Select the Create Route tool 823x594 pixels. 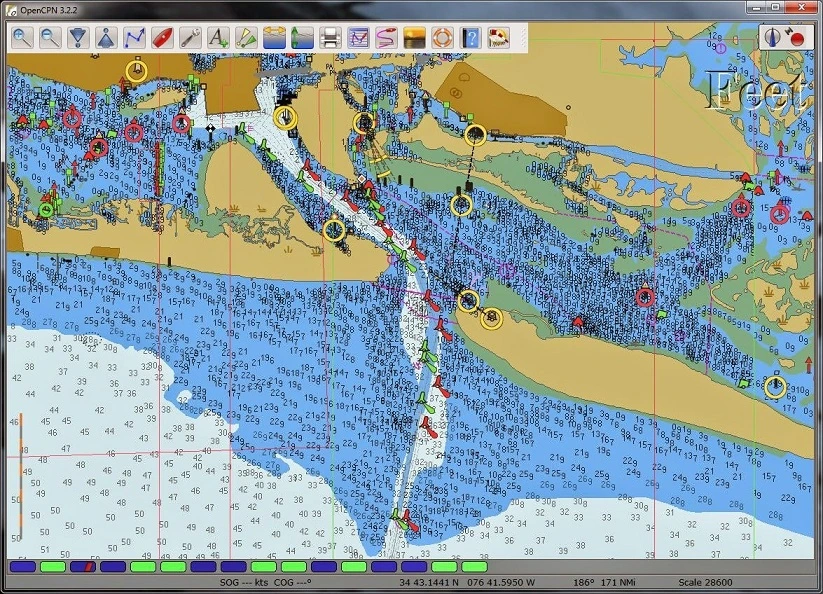pyautogui.click(x=134, y=37)
